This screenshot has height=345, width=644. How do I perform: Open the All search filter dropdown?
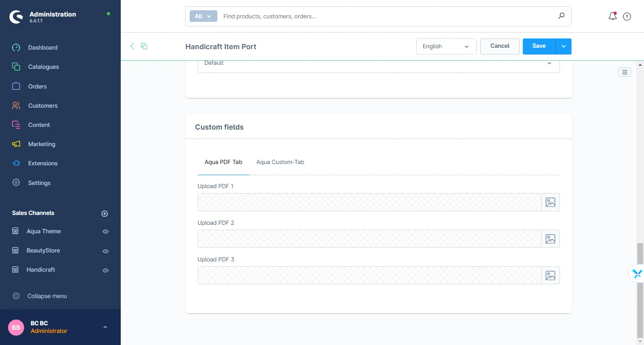203,16
